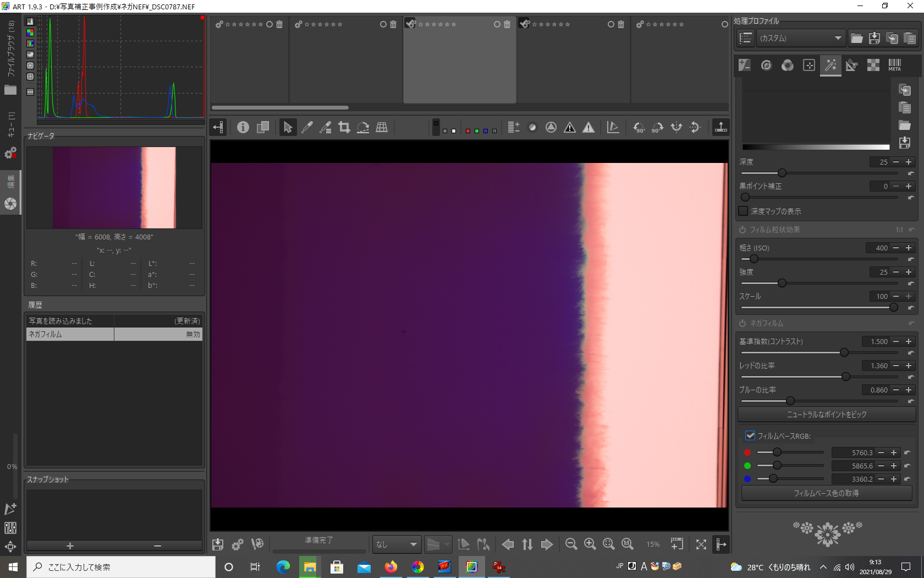
Task: Fit the image to the screen
Action: tap(609, 544)
